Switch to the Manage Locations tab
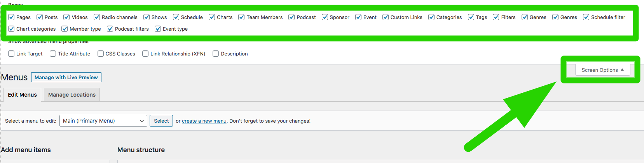This screenshot has height=163, width=644. [x=72, y=95]
